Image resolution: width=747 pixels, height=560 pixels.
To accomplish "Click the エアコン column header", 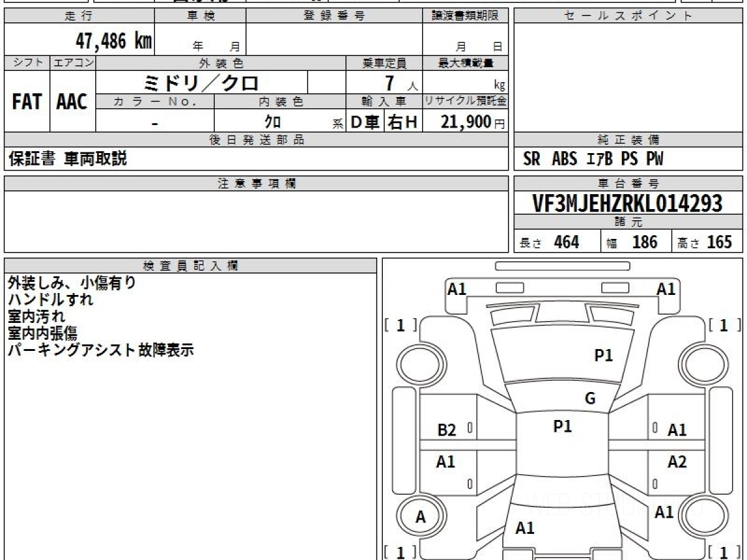I will coord(73,63).
